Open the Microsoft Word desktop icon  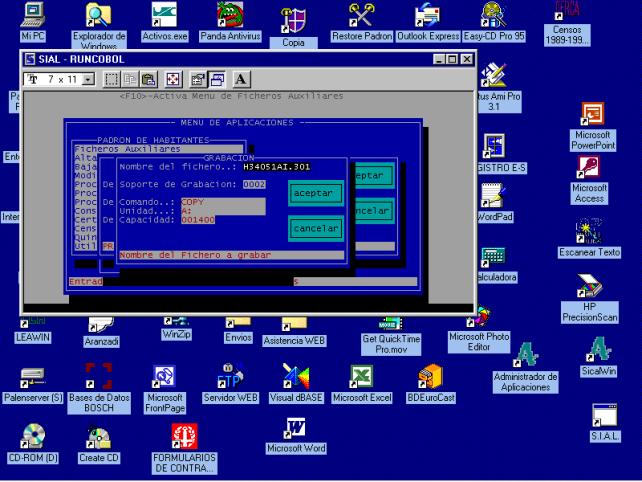point(296,435)
